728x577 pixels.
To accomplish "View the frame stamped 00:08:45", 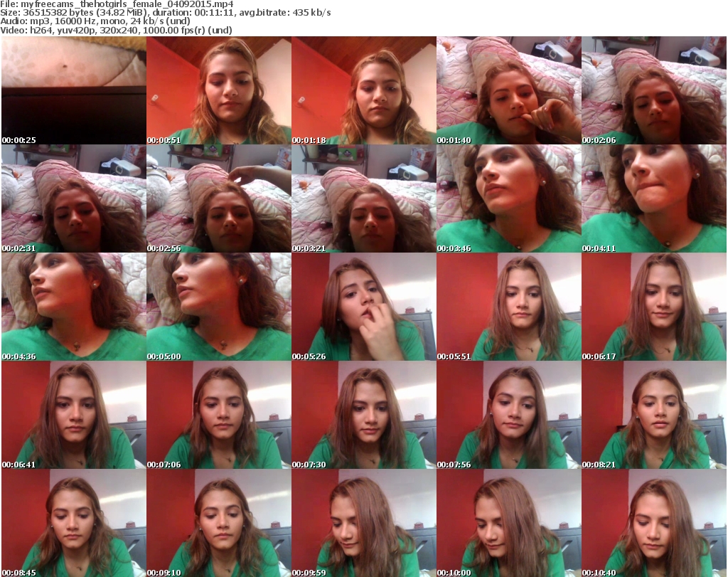I will tap(74, 523).
